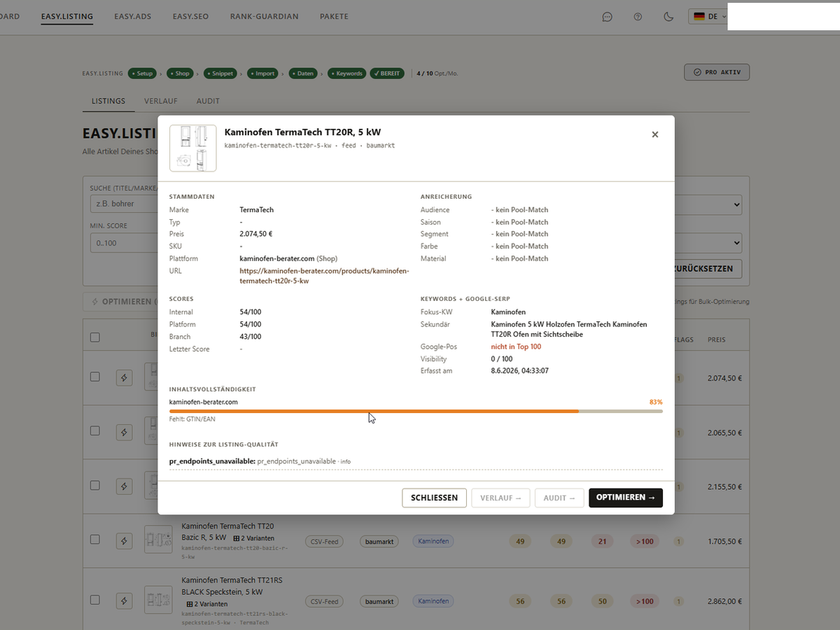Open the EASY.ADS nav item
Screen dimensions: 840x630
(x=132, y=16)
